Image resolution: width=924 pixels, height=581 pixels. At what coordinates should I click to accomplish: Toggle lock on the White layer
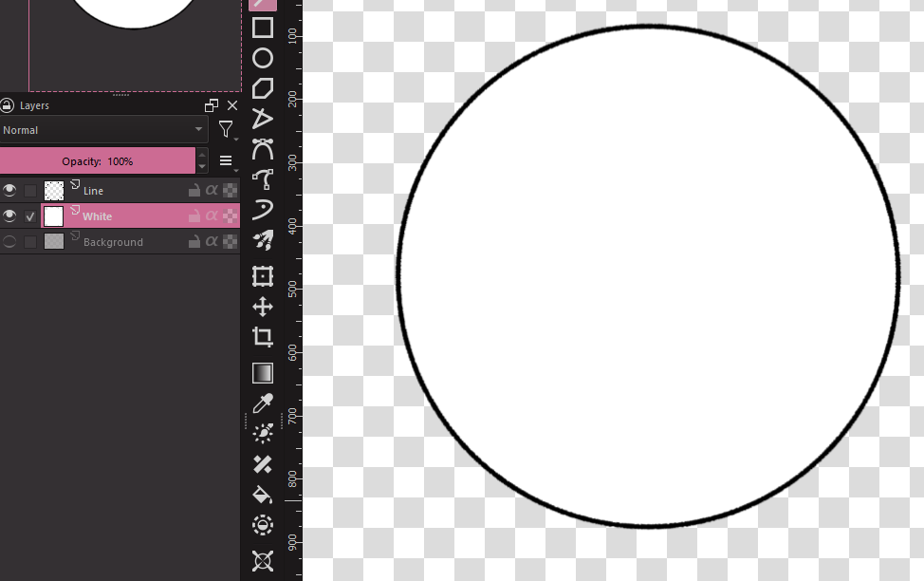point(194,216)
